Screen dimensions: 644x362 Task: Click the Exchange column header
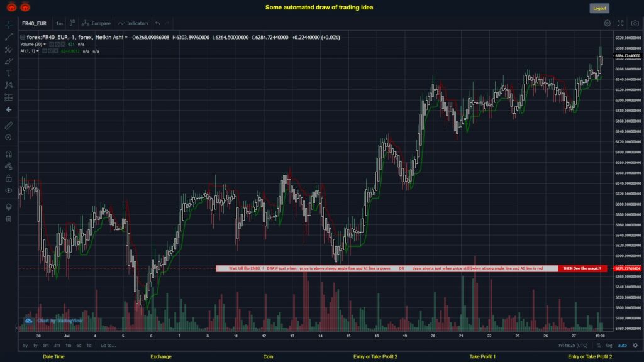[x=161, y=357]
